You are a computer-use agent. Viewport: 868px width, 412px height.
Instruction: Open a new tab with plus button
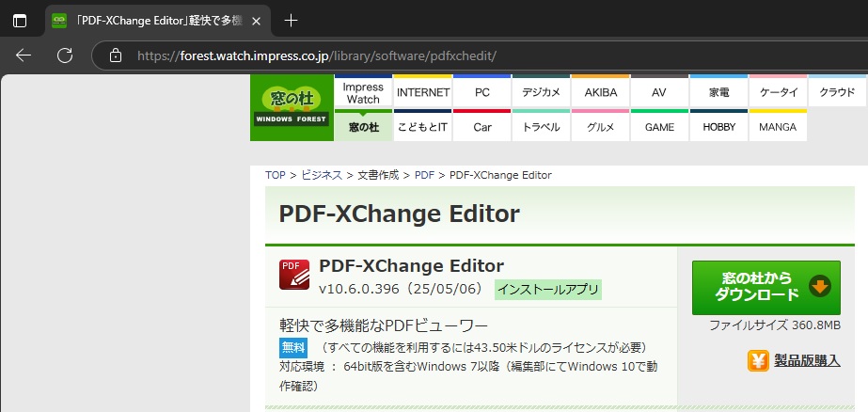click(291, 21)
